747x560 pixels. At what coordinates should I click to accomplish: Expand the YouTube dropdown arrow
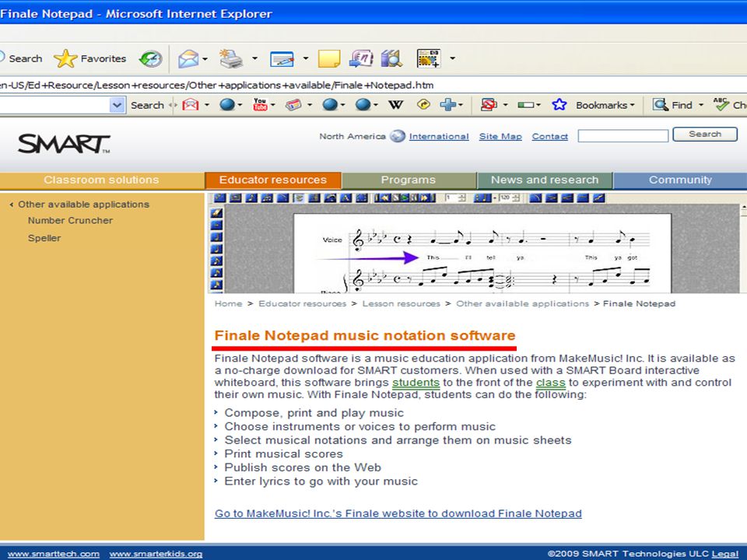273,105
